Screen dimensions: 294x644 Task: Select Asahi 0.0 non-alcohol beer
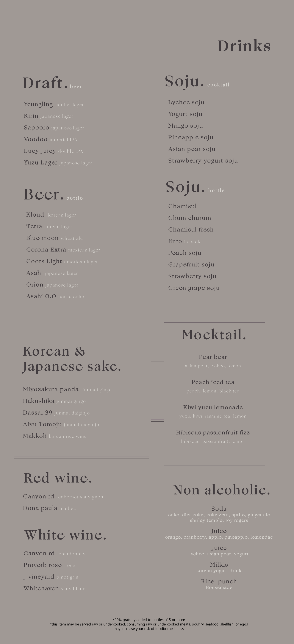coord(56,296)
